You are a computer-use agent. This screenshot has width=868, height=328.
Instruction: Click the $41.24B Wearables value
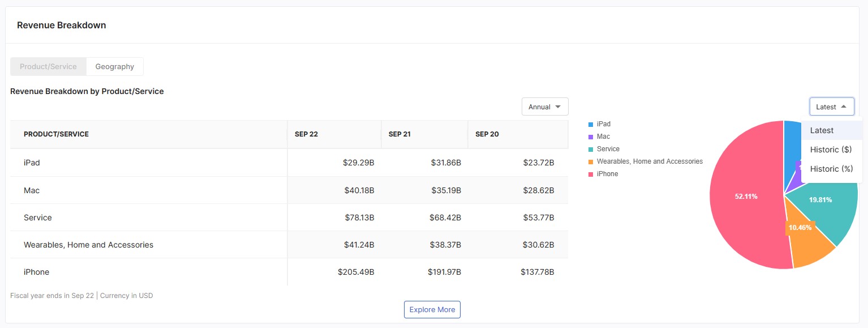pyautogui.click(x=359, y=245)
